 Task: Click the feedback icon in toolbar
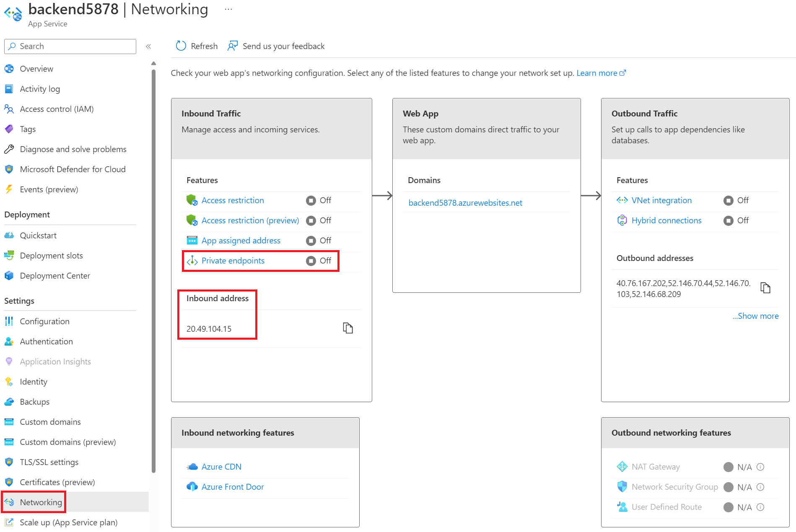coord(233,46)
